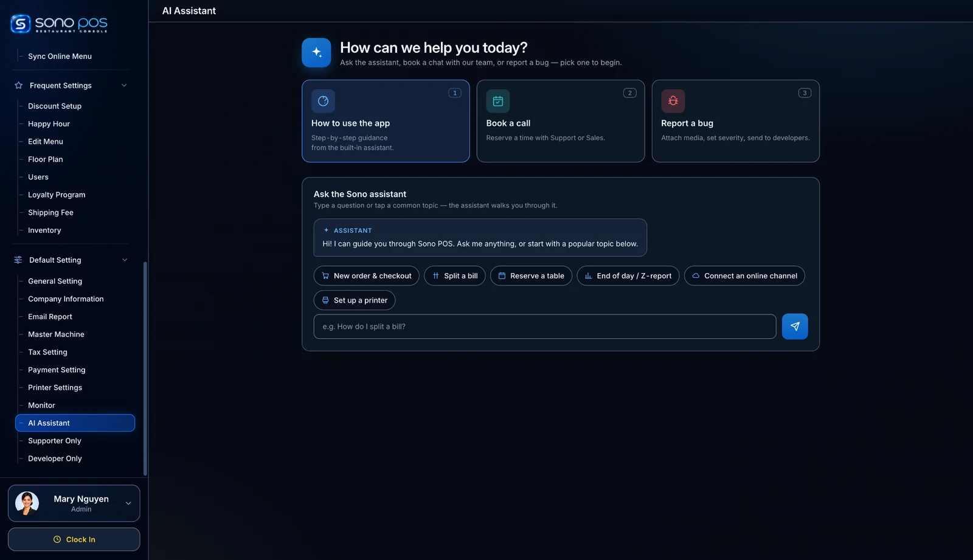Click the Frequent Settings star icon
This screenshot has width=973, height=560.
click(x=19, y=86)
